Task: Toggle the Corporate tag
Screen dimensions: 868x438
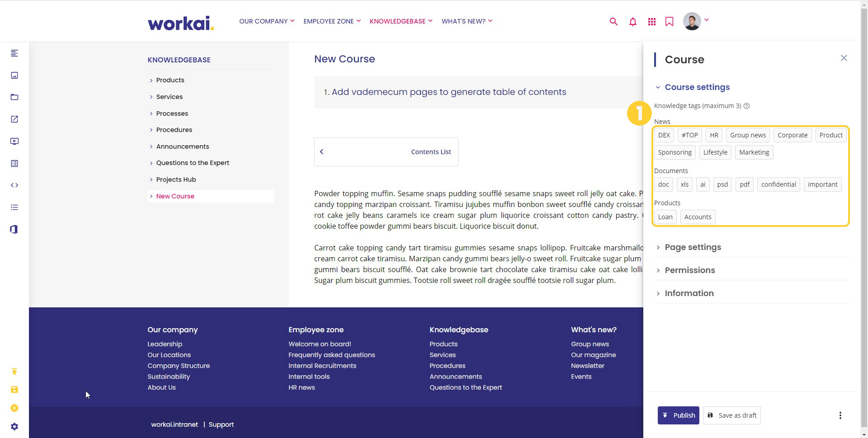Action: click(x=793, y=135)
